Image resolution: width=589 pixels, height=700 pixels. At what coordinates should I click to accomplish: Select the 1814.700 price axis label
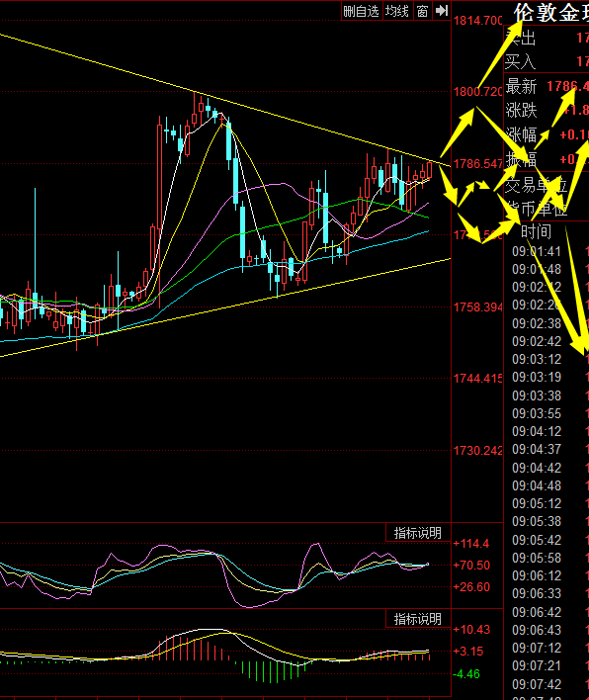tap(477, 21)
